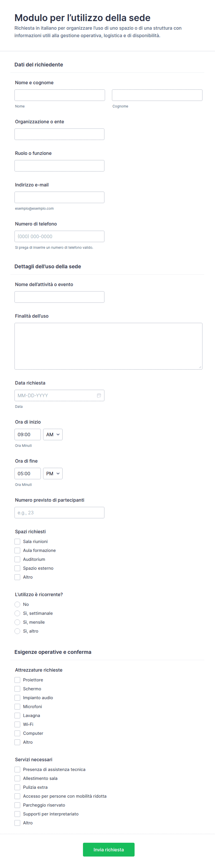Image resolution: width=215 pixels, height=868 pixels.
Task: Submit the form with Invia richiesta
Action: (109, 849)
